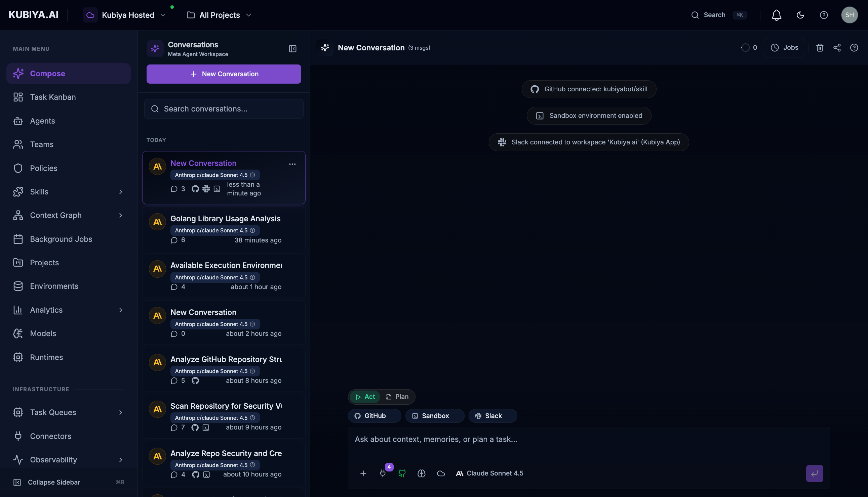Open options menu for New Conversation chat
The height and width of the screenshot is (497, 868).
click(x=292, y=164)
